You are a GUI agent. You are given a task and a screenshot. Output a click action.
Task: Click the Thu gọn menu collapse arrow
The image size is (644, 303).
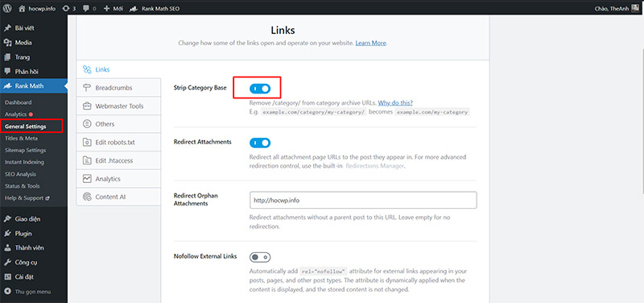point(7,292)
